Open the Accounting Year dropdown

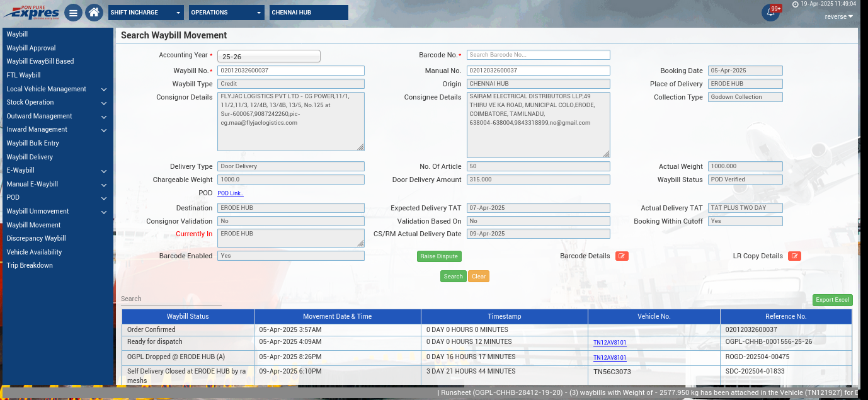[269, 56]
